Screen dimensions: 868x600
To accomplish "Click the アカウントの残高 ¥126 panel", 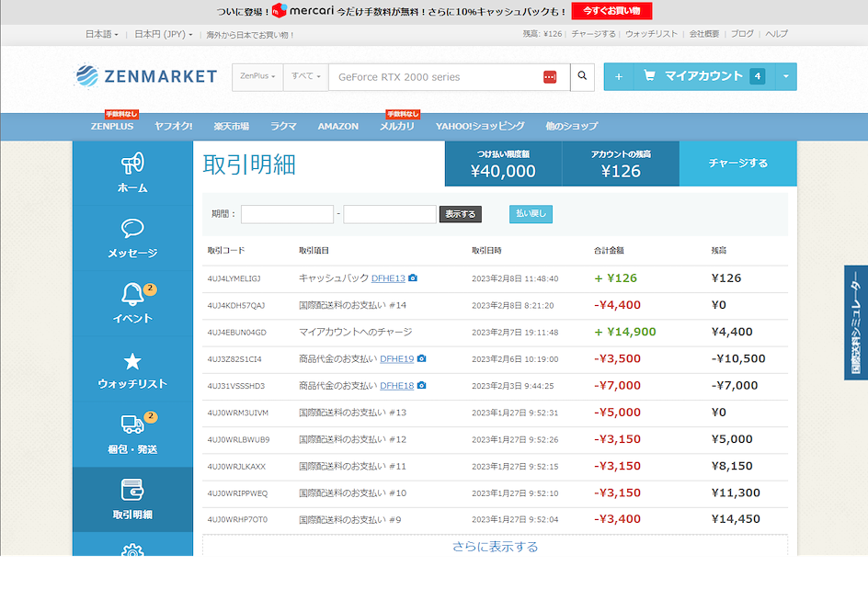I will click(621, 164).
